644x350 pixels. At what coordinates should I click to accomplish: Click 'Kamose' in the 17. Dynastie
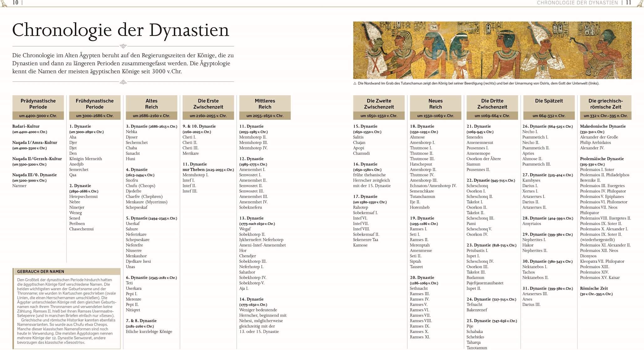(360, 245)
